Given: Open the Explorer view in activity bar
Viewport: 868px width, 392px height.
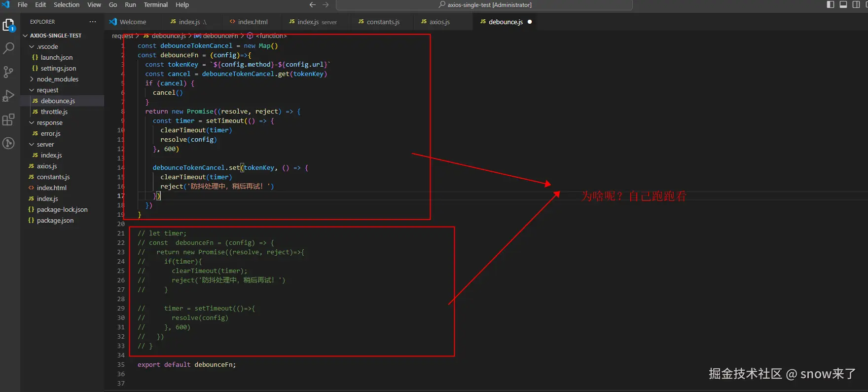Looking at the screenshot, I should click(8, 25).
